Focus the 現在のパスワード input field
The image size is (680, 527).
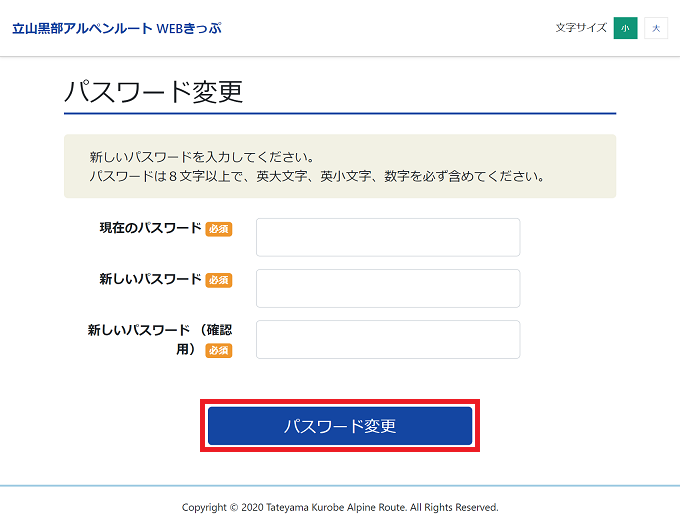[388, 238]
